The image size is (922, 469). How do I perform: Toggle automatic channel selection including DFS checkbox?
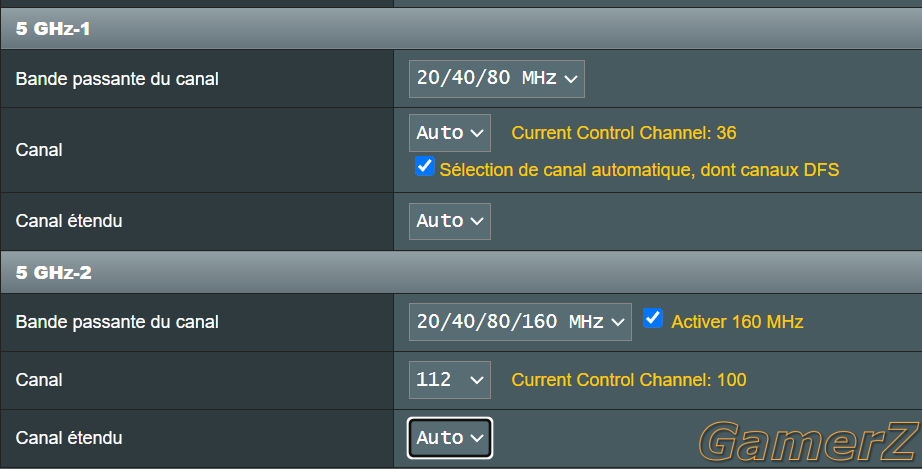pos(425,166)
